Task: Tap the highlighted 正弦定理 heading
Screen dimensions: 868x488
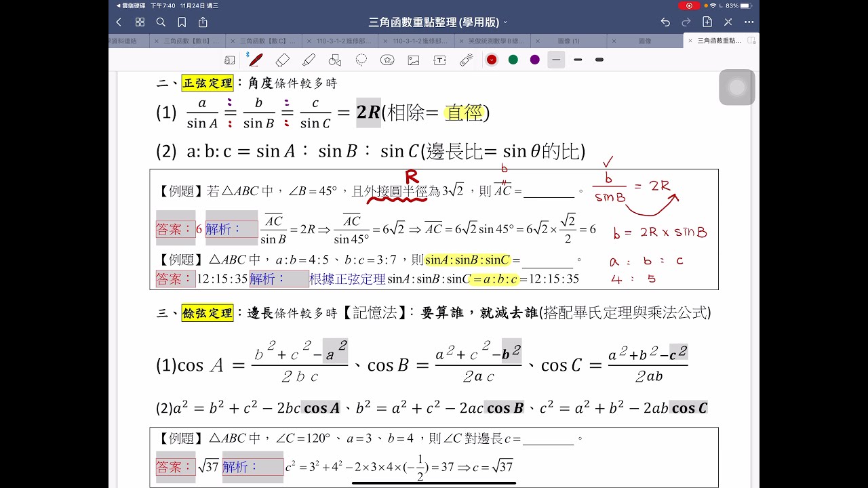Action: pos(208,83)
